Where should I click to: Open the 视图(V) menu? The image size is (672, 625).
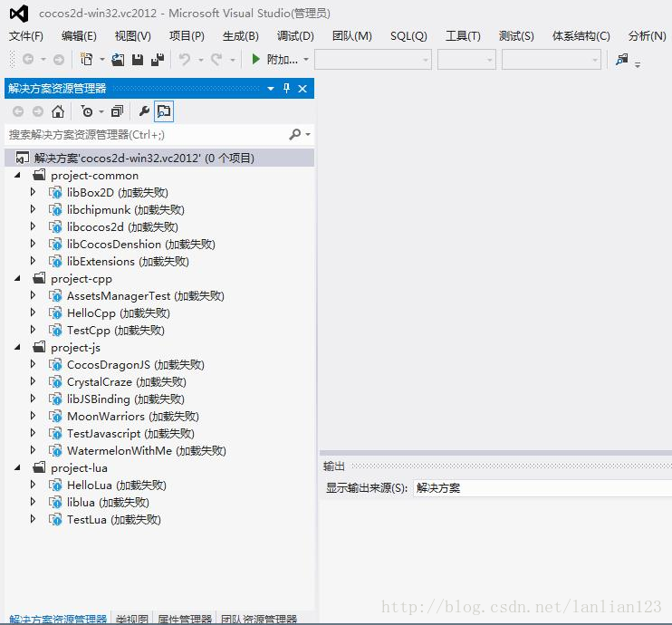[x=132, y=36]
